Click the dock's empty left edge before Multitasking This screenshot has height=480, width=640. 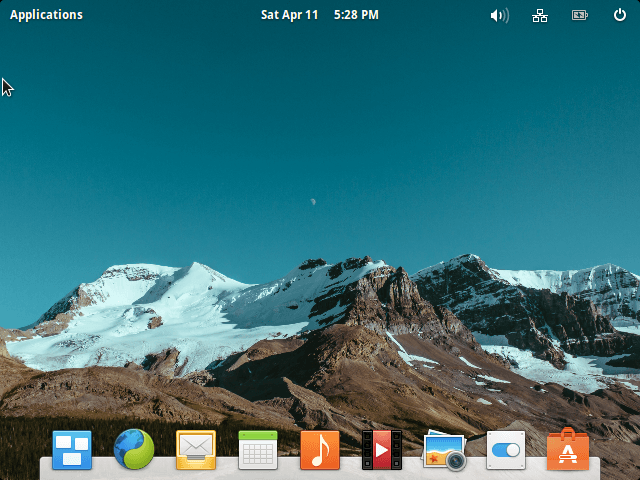44,468
